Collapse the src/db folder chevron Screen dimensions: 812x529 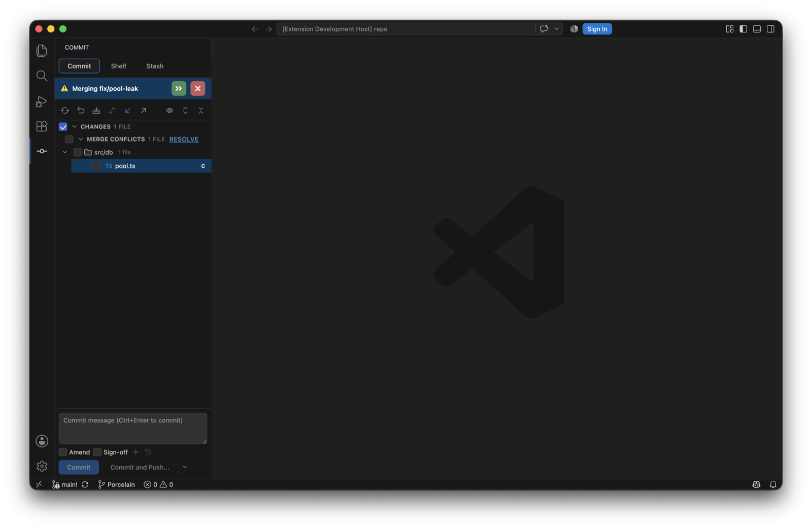tap(65, 152)
